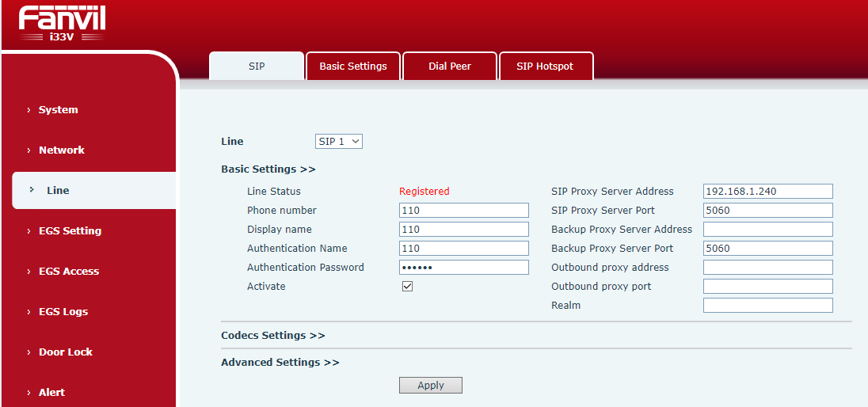Go to Network sidebar menu
Image resolution: width=868 pixels, height=407 pixels.
click(62, 150)
